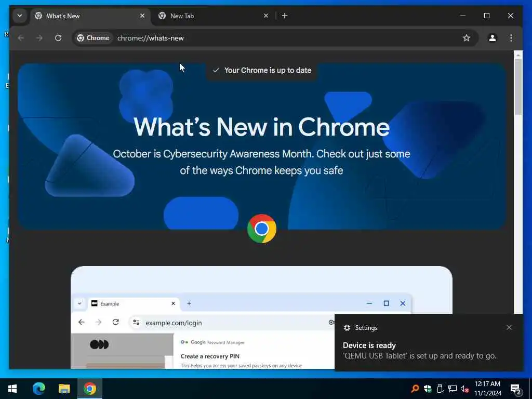
Task: Switch to the New Tab tab
Action: tap(213, 16)
